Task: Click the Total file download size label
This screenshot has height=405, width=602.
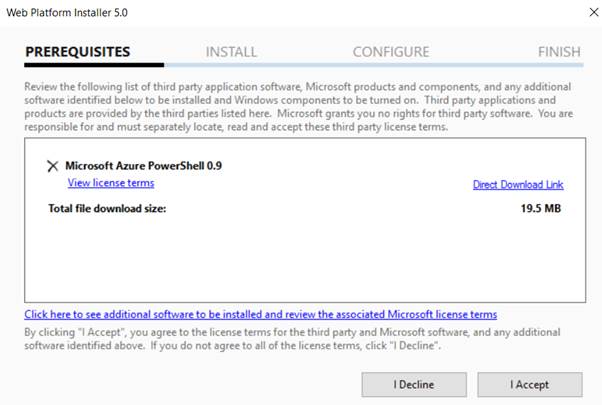Action: (106, 209)
